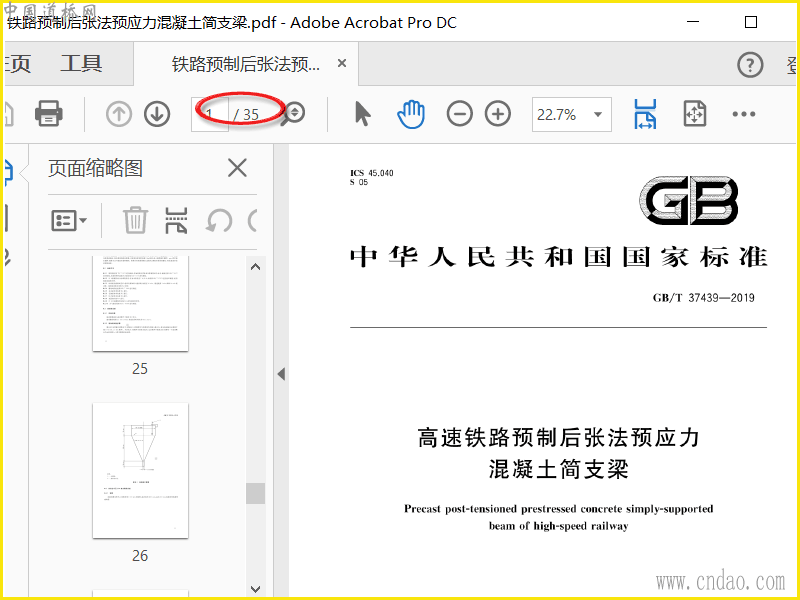Click the 中华人民共和国国家标准 heading

pos(559,257)
